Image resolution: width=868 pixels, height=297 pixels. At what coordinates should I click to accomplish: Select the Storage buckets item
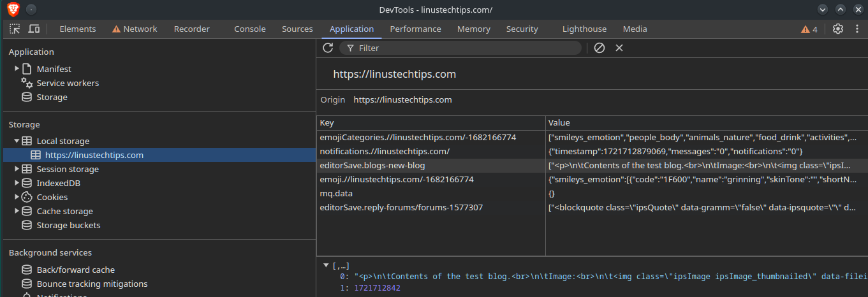(x=68, y=225)
